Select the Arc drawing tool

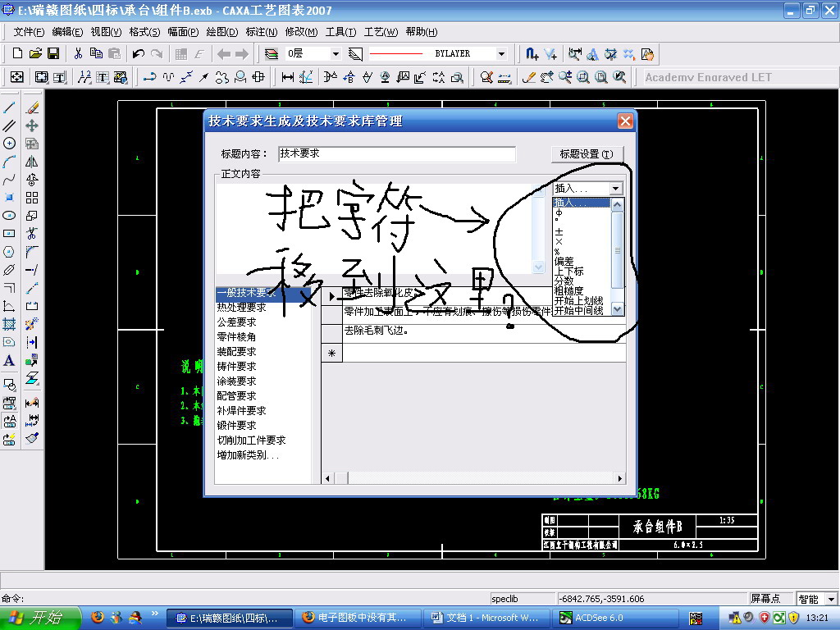pos(9,162)
